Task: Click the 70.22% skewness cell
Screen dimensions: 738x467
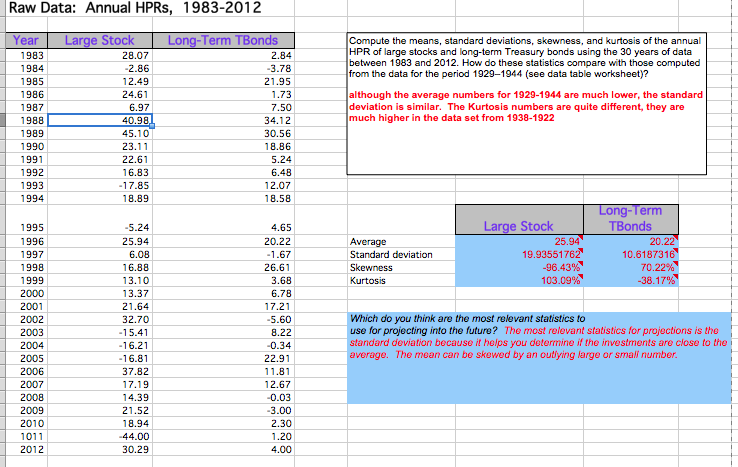Action: (631, 267)
